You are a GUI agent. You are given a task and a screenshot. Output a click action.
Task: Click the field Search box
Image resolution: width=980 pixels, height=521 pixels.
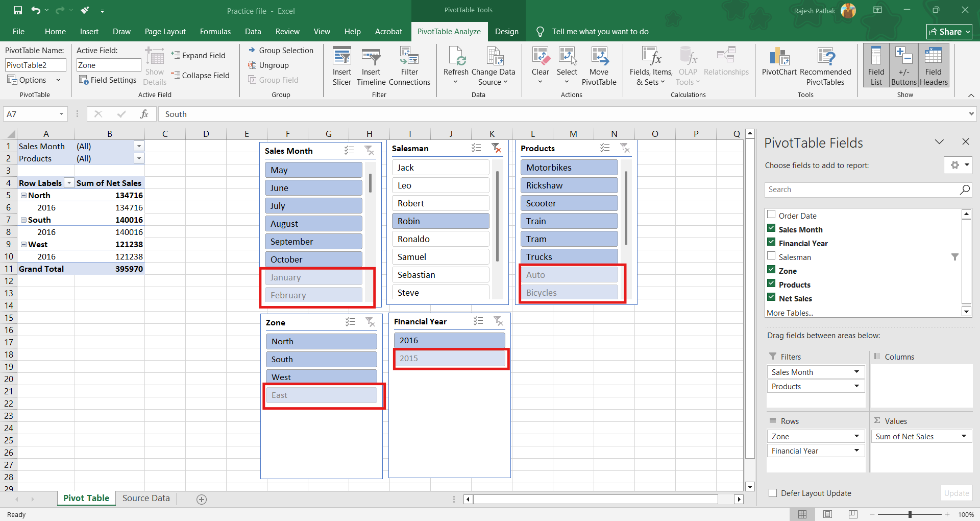(862, 190)
